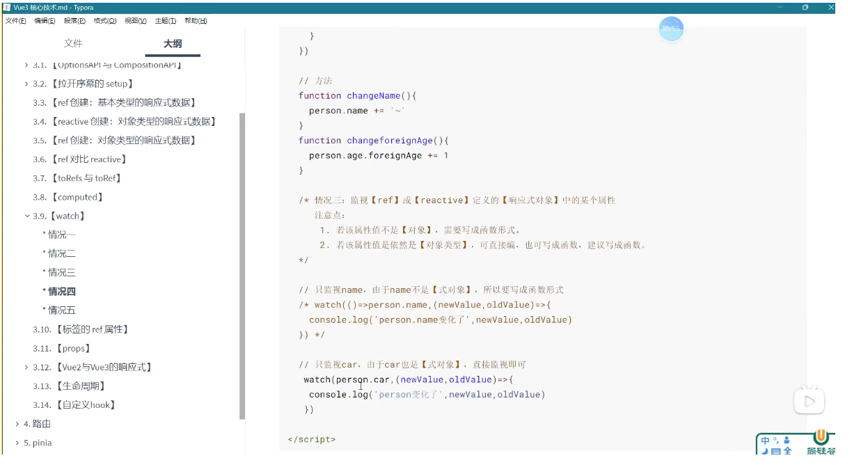
Task: Select 情况三 under watch
Action: click(59, 272)
